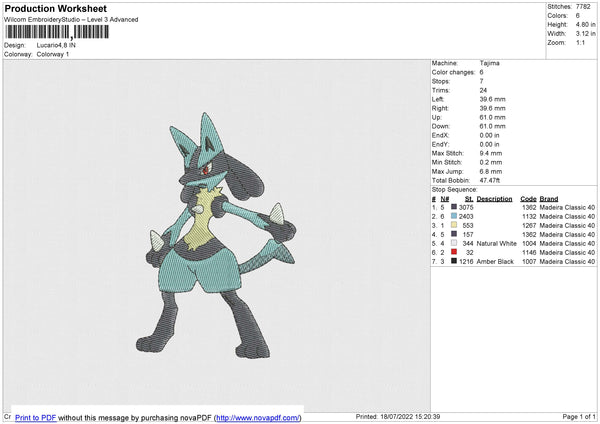Image resolution: width=600 pixels, height=424 pixels.
Task: Click the EndX label
Action: (x=440, y=135)
